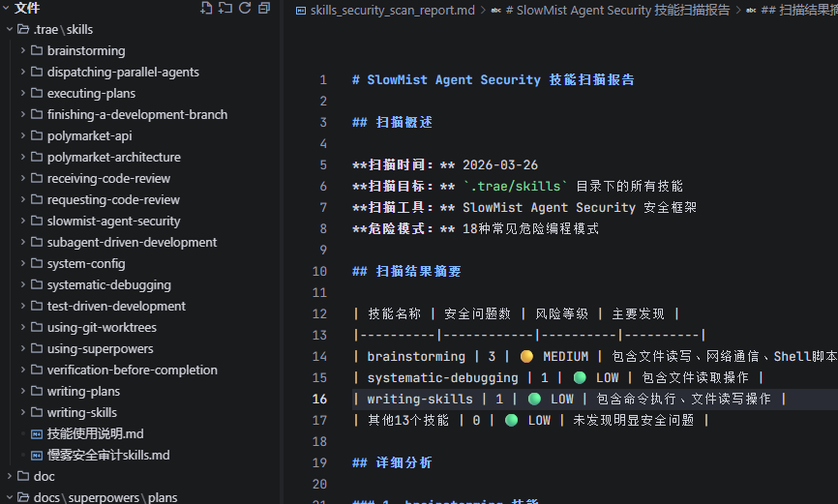Click the New Folder icon in explorer header
This screenshot has width=838, height=504.
[x=225, y=8]
